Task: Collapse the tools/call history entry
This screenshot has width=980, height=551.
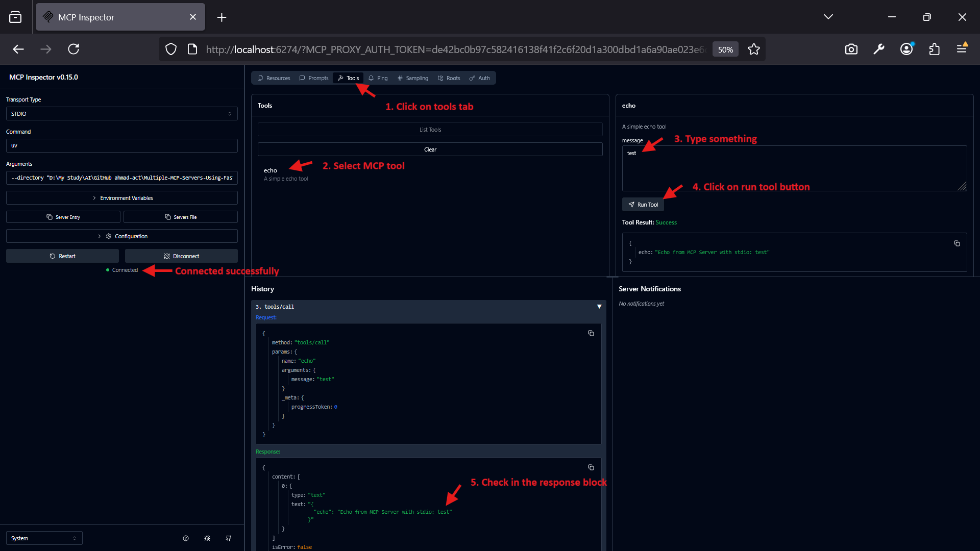Action: click(599, 307)
